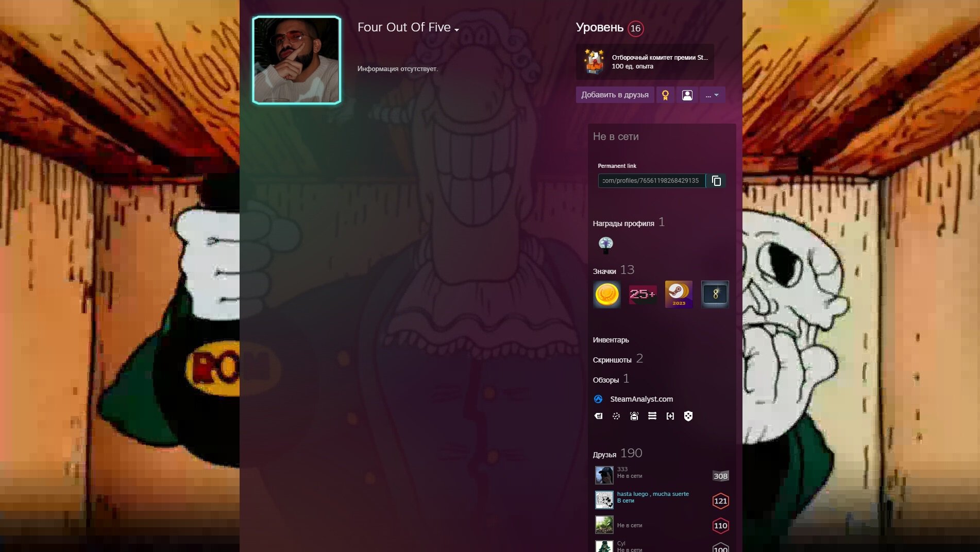Click the backpack.tf tag icon

[598, 416]
